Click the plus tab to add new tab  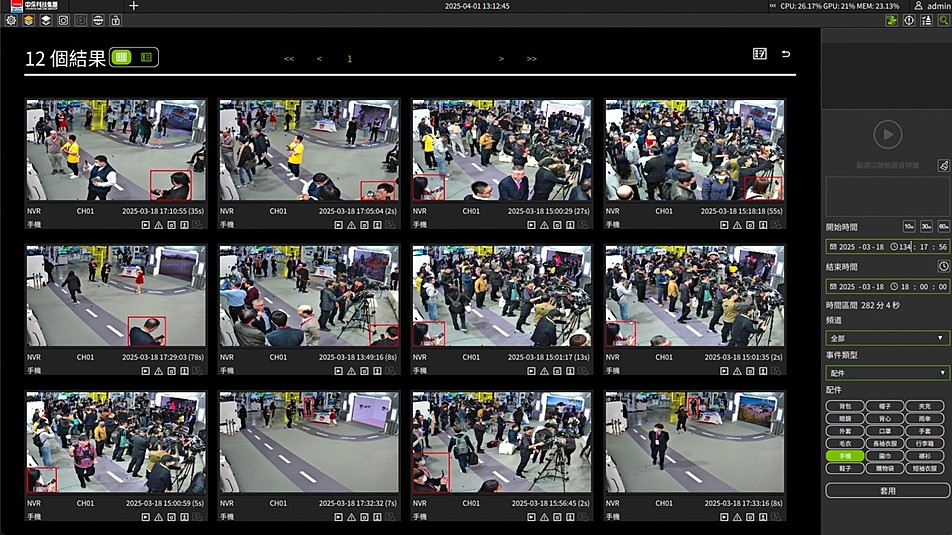pos(134,6)
